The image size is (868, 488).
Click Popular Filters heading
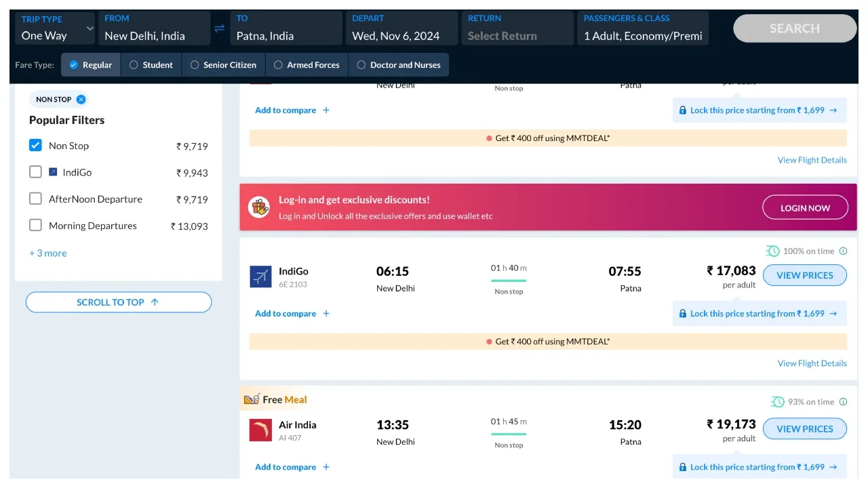66,120
